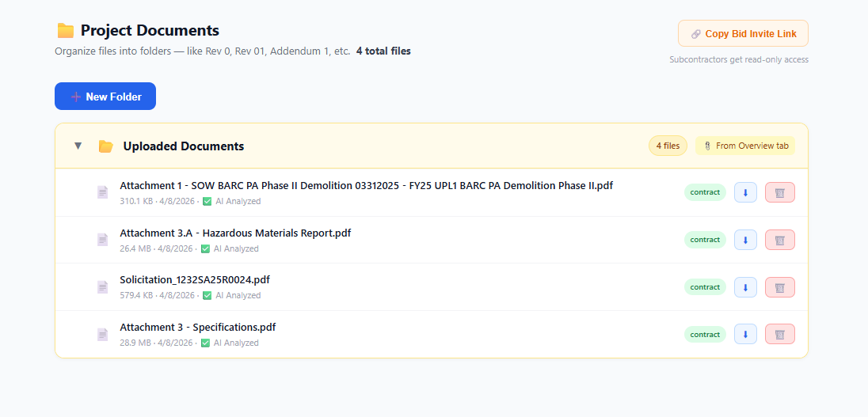
Task: Download Attachment 3 - Specifications.pdf
Action: click(x=745, y=334)
